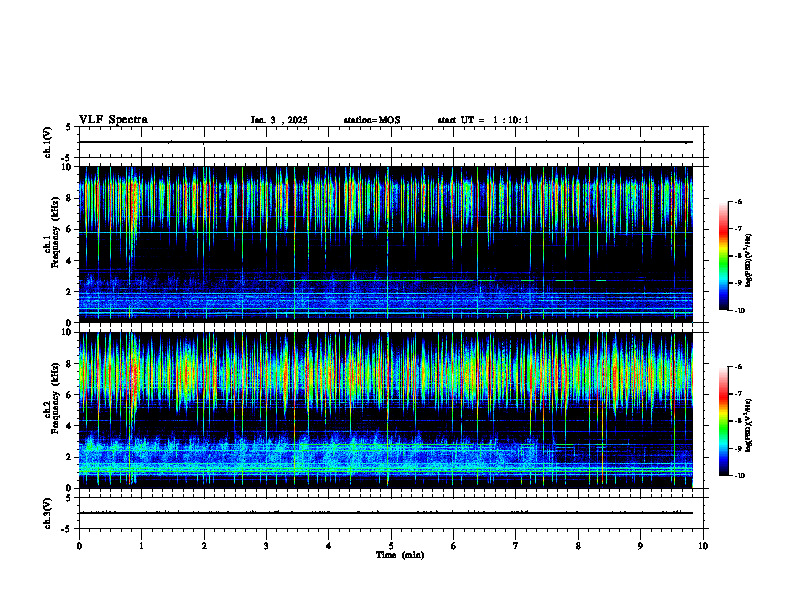Viewport: 792px width, 612px height.
Task: Click time axis tick label "4"
Action: point(329,546)
